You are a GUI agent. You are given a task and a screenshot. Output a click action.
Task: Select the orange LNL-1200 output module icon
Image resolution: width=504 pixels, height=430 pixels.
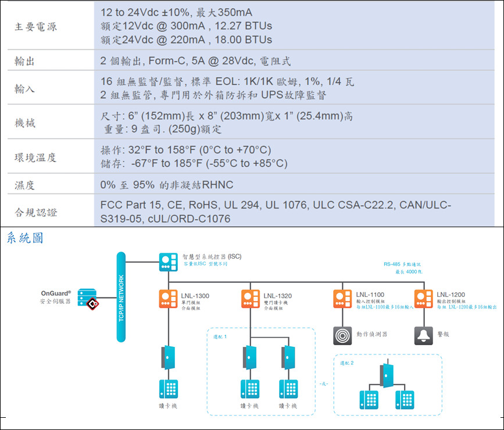point(424,299)
